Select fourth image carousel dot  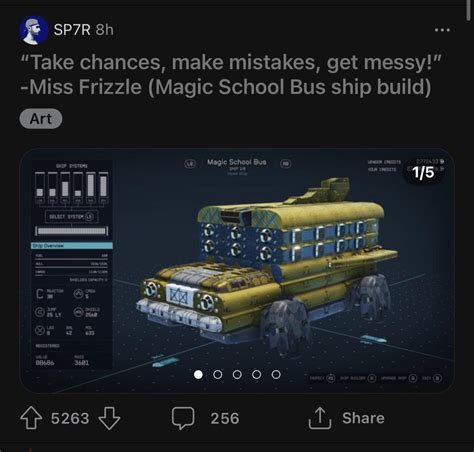tap(256, 374)
